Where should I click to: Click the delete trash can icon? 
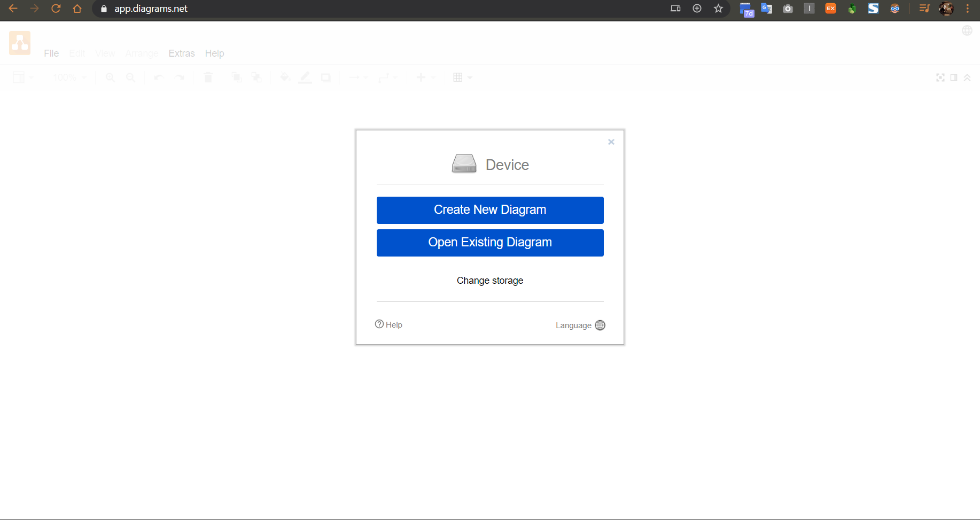tap(208, 77)
